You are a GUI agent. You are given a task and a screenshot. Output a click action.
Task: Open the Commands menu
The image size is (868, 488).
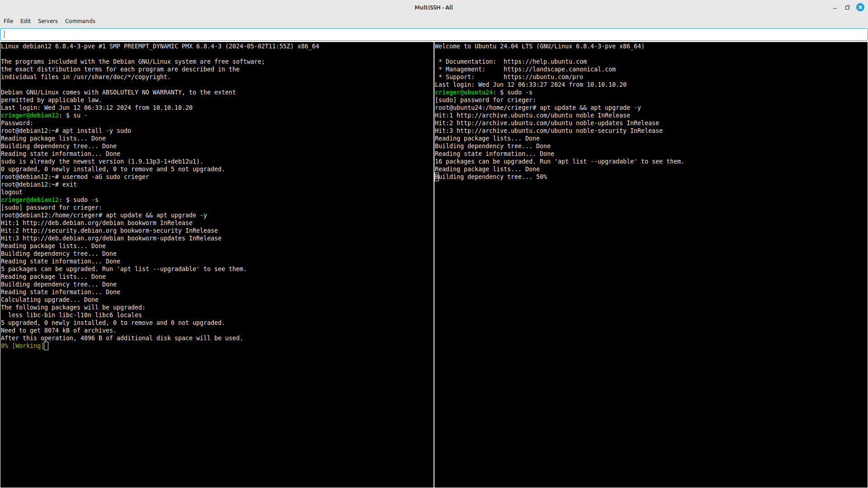pos(80,21)
